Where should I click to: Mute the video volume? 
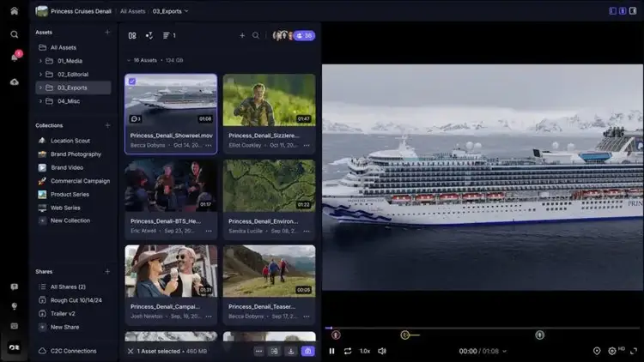pyautogui.click(x=382, y=351)
